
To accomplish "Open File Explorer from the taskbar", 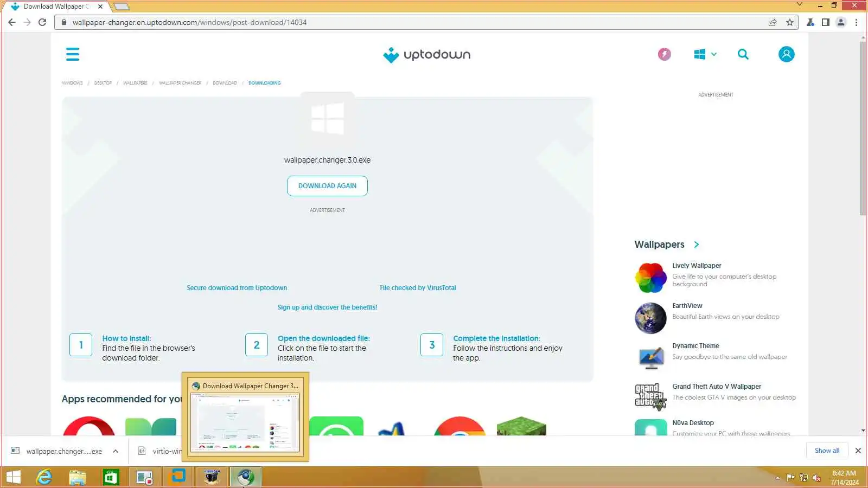I will [x=78, y=477].
